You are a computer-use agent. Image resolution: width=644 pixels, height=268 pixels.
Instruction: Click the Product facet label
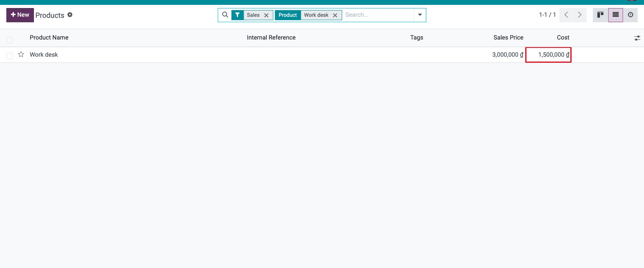[x=288, y=15]
